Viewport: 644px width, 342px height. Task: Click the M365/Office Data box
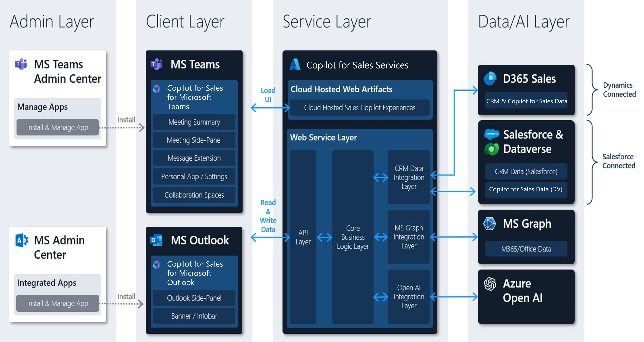click(526, 249)
